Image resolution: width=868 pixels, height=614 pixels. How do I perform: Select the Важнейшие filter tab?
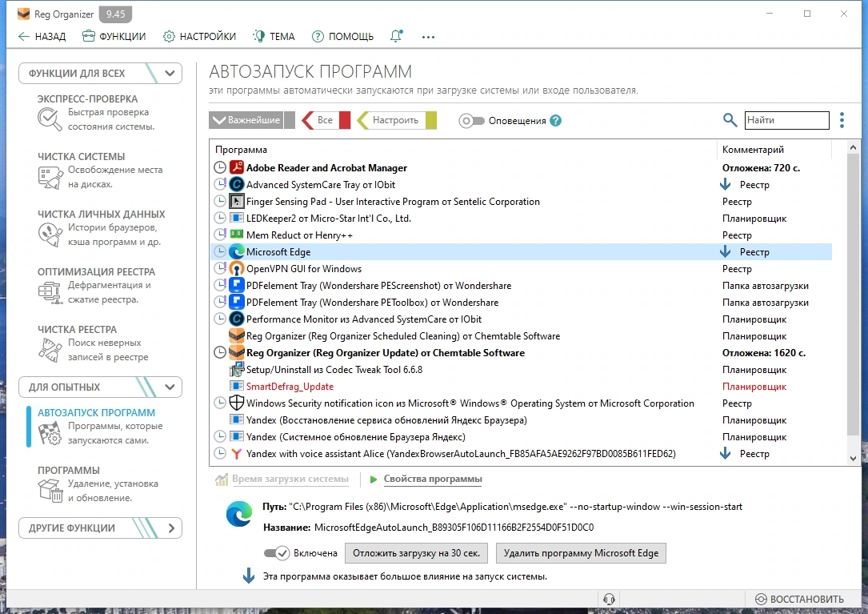252,120
